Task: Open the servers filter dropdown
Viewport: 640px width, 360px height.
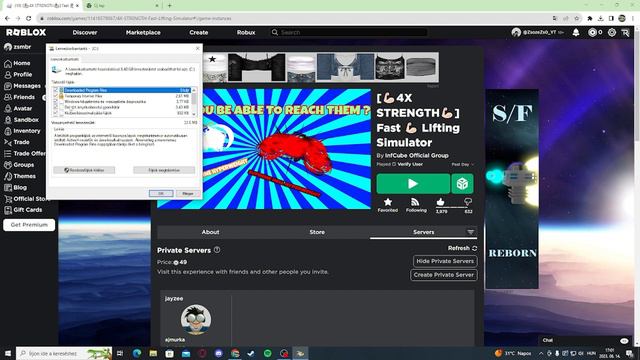Action: click(471, 232)
